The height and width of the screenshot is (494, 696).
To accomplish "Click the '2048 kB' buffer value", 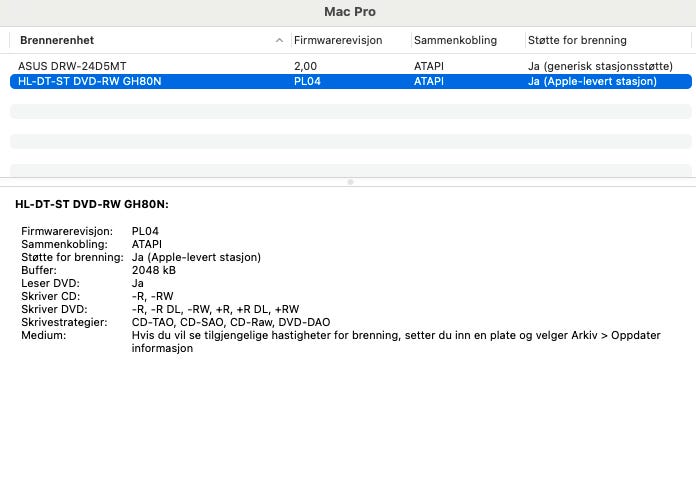I will coord(154,270).
